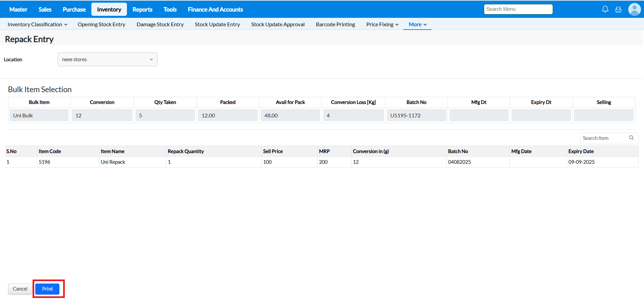Go to Opening Stock Entry
Viewport: 644px width, 300px height.
101,25
